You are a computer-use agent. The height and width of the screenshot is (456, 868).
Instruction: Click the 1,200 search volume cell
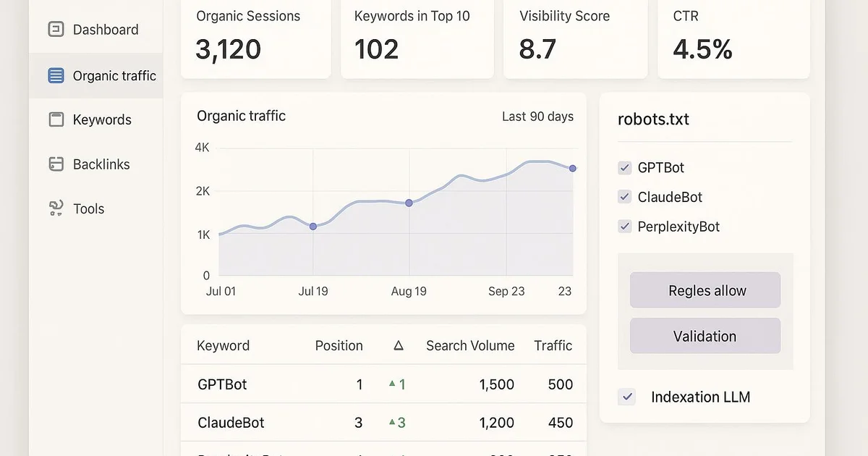pyautogui.click(x=496, y=423)
